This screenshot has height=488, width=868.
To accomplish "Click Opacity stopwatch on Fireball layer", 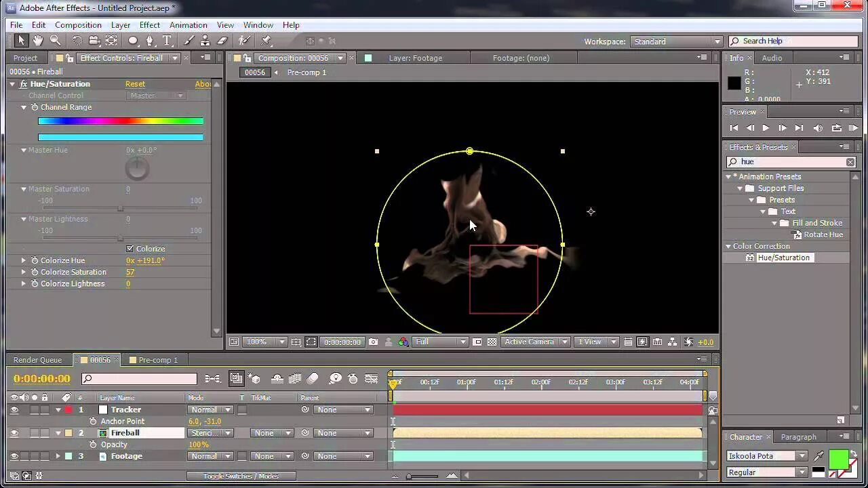I will (94, 445).
